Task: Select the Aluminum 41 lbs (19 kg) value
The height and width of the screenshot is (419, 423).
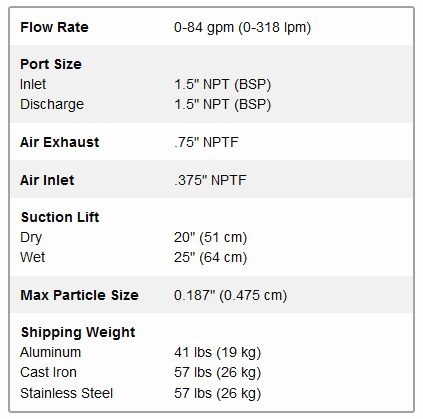Action: coord(217,353)
